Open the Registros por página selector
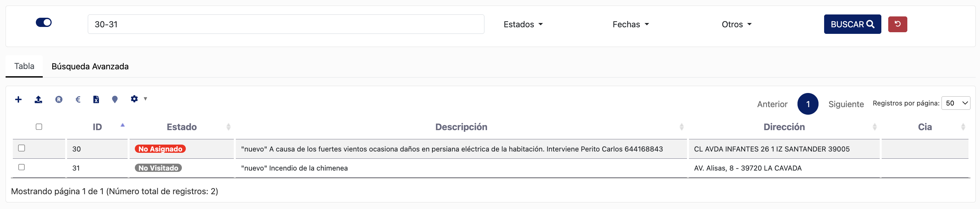This screenshot has width=980, height=209. point(955,103)
